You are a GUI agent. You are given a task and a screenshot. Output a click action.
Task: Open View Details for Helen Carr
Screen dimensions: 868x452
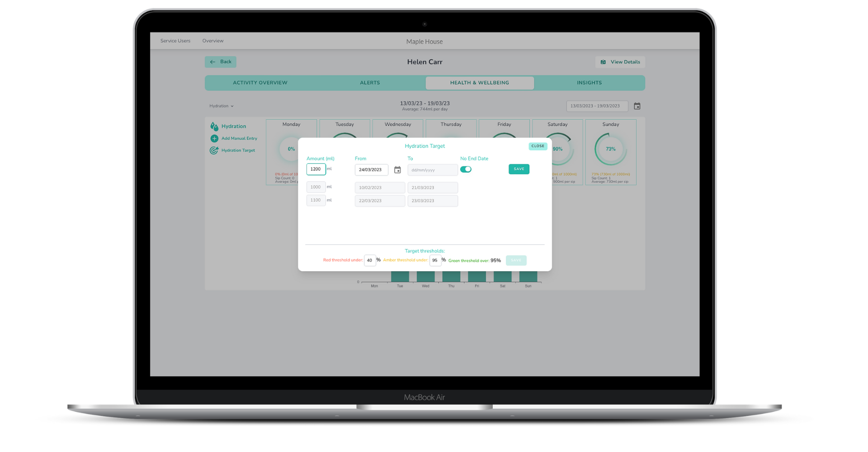point(620,62)
